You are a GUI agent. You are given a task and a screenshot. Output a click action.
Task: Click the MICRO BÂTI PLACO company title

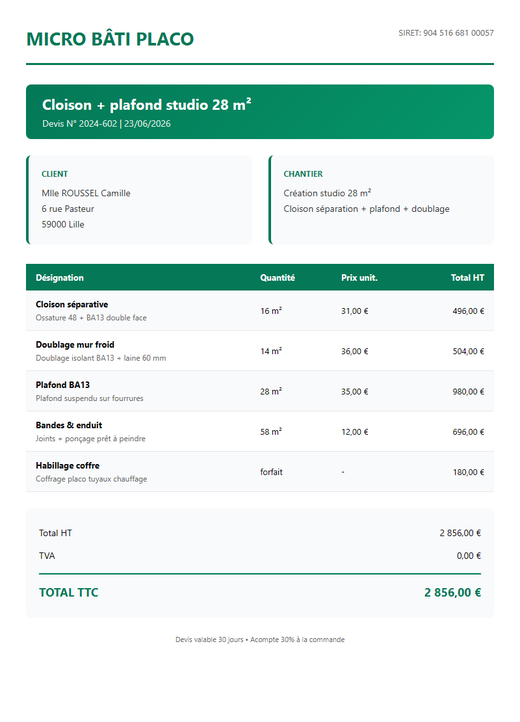(110, 39)
